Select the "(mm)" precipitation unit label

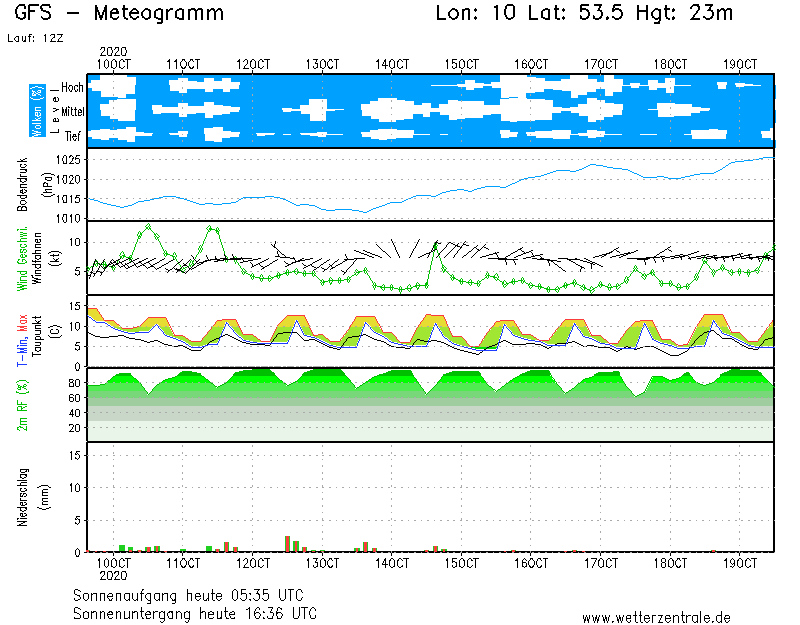click(x=44, y=497)
